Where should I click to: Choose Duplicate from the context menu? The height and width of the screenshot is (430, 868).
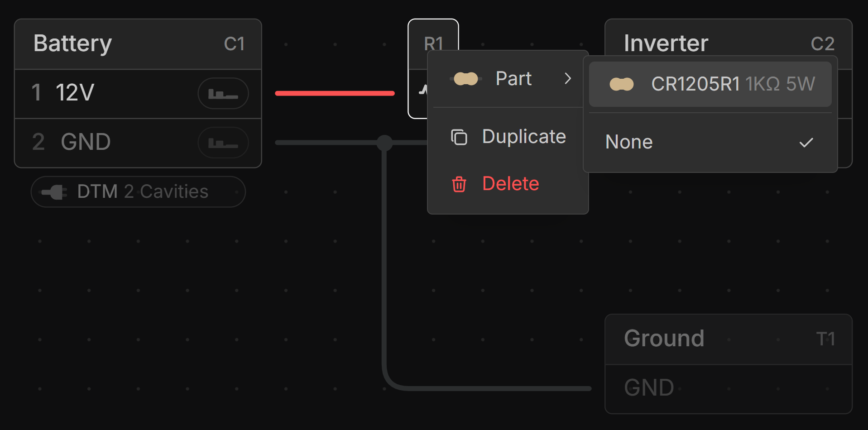(x=523, y=137)
